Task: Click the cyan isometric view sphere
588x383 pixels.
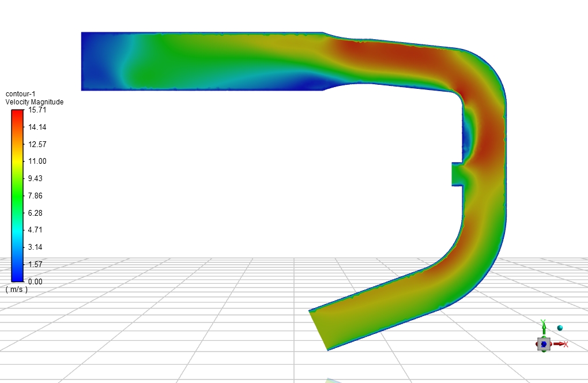Action: (x=560, y=328)
